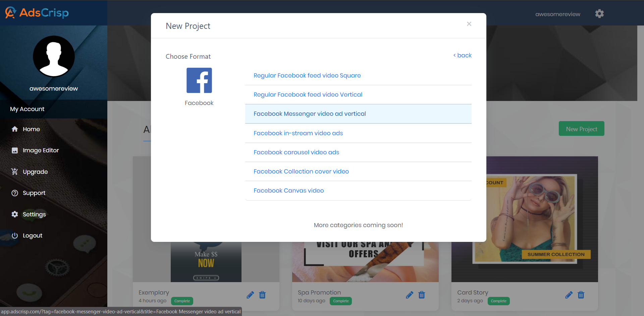Click the awesomereview username in top bar
The height and width of the screenshot is (316, 644).
[x=558, y=14]
